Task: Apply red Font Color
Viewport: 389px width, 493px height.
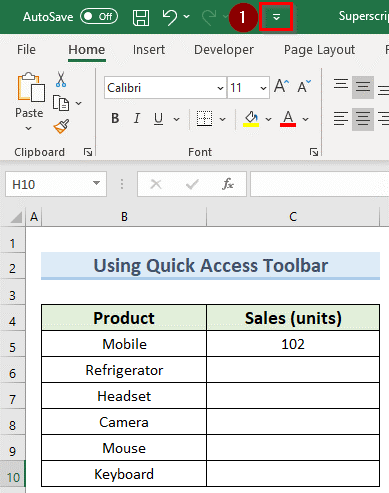Action: (x=288, y=118)
